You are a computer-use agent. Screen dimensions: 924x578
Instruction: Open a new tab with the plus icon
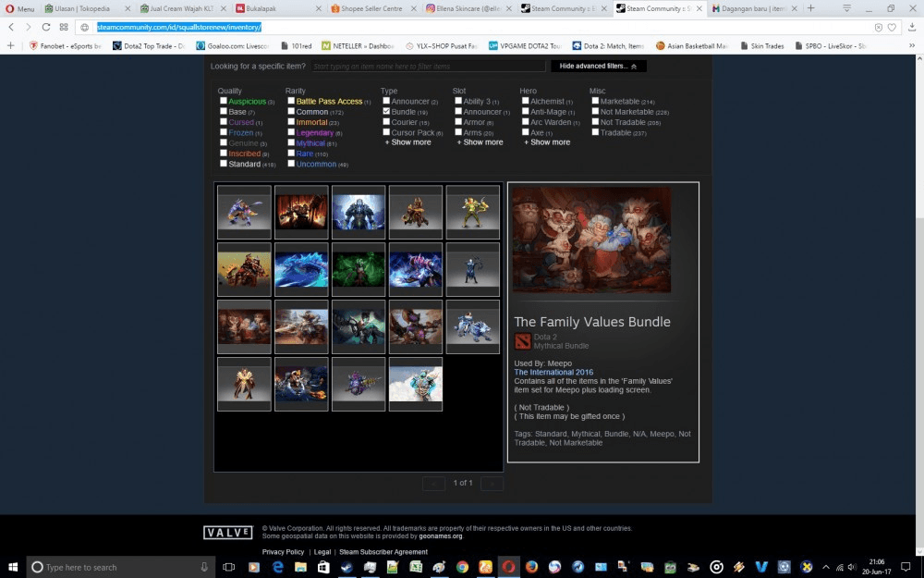coord(811,8)
